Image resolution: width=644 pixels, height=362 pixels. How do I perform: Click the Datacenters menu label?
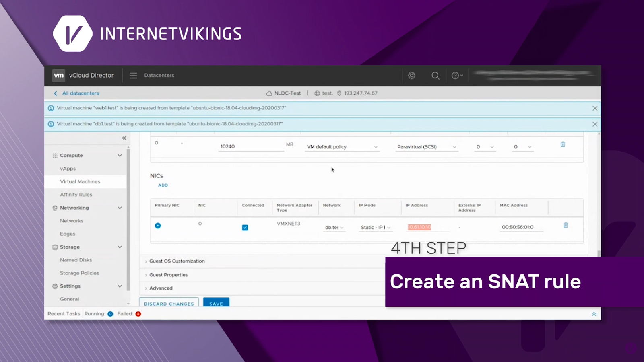tap(159, 75)
